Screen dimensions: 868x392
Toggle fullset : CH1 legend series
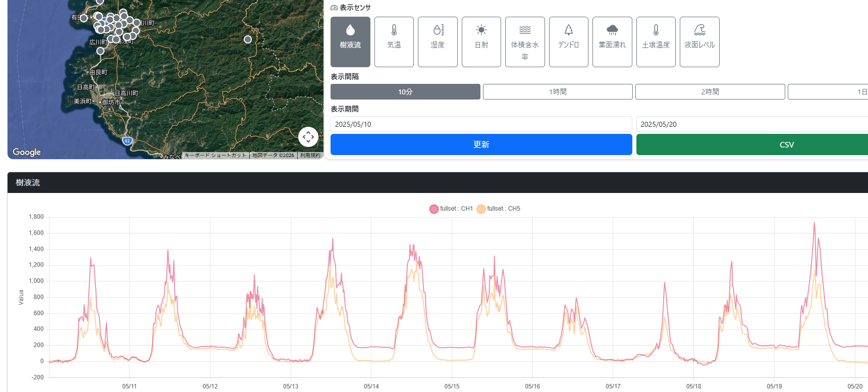coord(451,209)
